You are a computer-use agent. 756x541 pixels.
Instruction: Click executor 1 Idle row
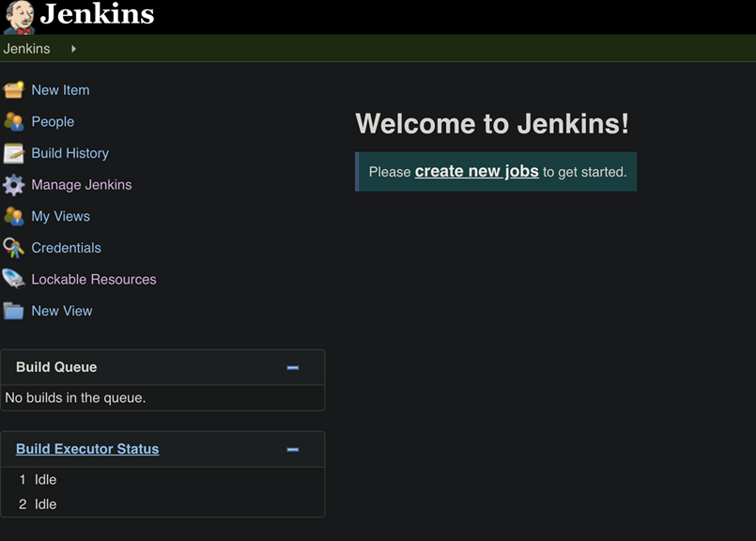[x=162, y=480]
